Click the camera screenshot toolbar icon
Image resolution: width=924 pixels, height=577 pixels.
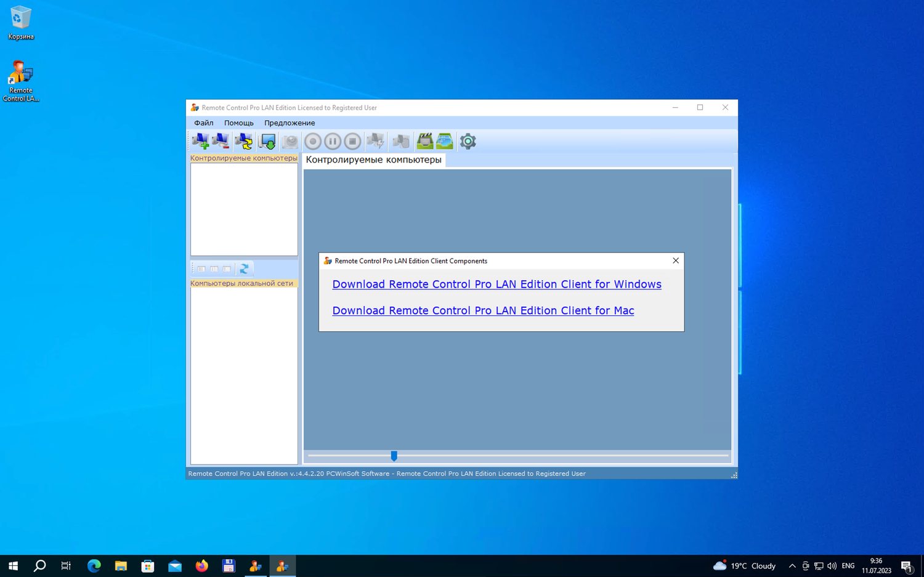290,141
